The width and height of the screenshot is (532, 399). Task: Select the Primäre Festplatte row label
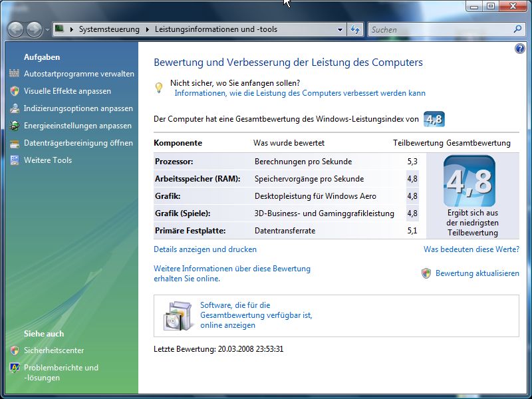click(190, 231)
